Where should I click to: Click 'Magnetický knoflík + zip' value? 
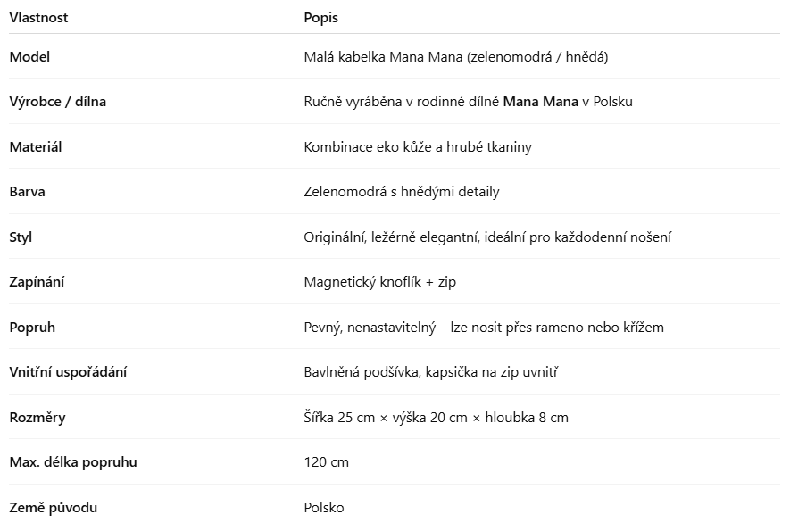pos(380,282)
